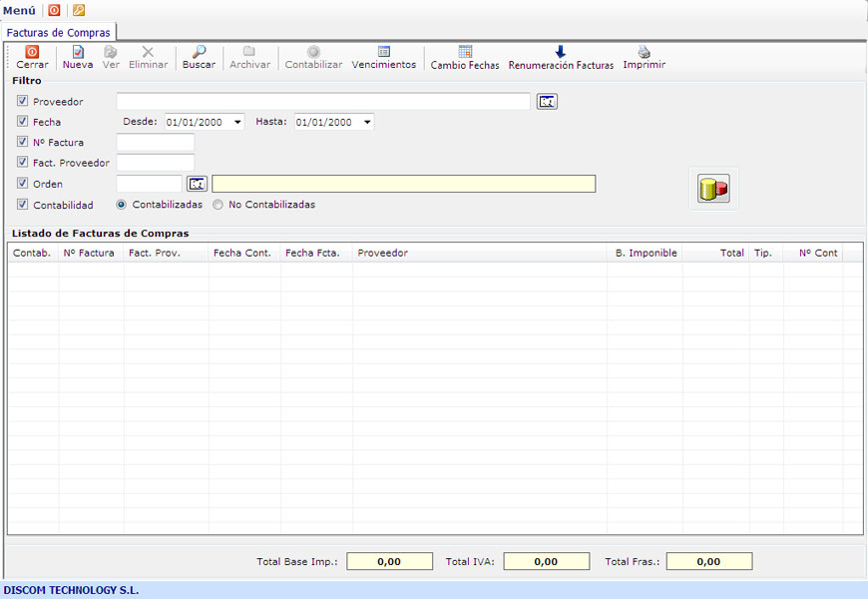
Task: Toggle the Contabilidad filter checkbox
Action: [23, 205]
